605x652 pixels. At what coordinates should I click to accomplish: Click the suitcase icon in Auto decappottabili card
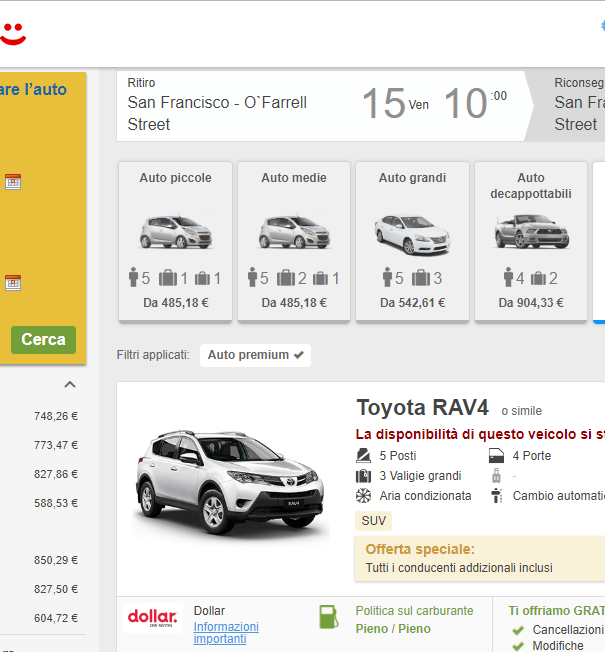click(x=538, y=278)
